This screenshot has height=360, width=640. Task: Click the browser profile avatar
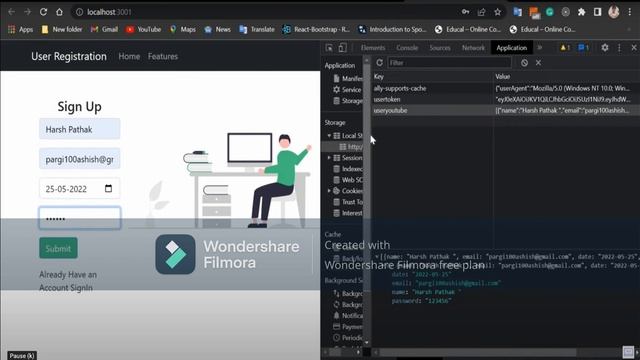[x=613, y=12]
